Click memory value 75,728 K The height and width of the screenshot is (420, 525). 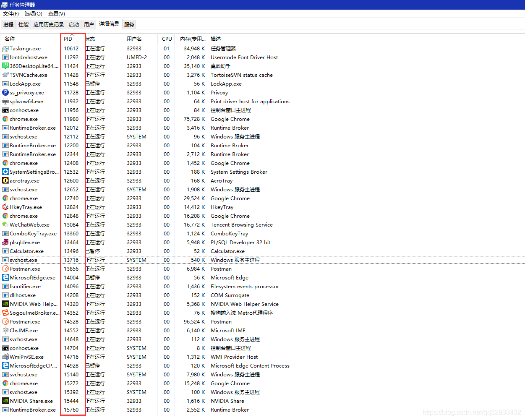194,119
